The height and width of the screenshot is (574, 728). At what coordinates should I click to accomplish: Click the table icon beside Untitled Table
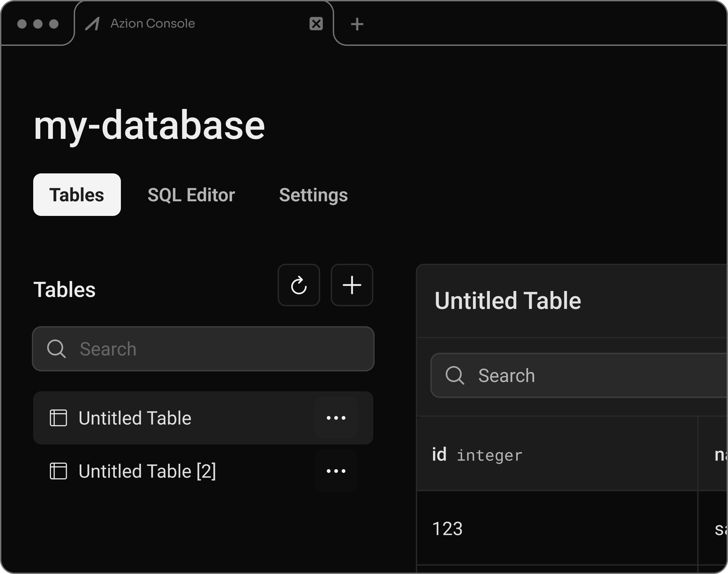[58, 418]
